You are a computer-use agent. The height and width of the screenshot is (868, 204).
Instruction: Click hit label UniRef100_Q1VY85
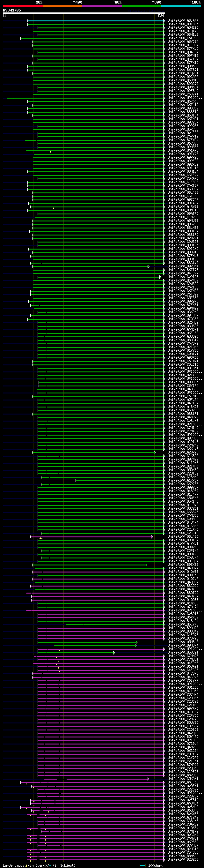[183, 351]
